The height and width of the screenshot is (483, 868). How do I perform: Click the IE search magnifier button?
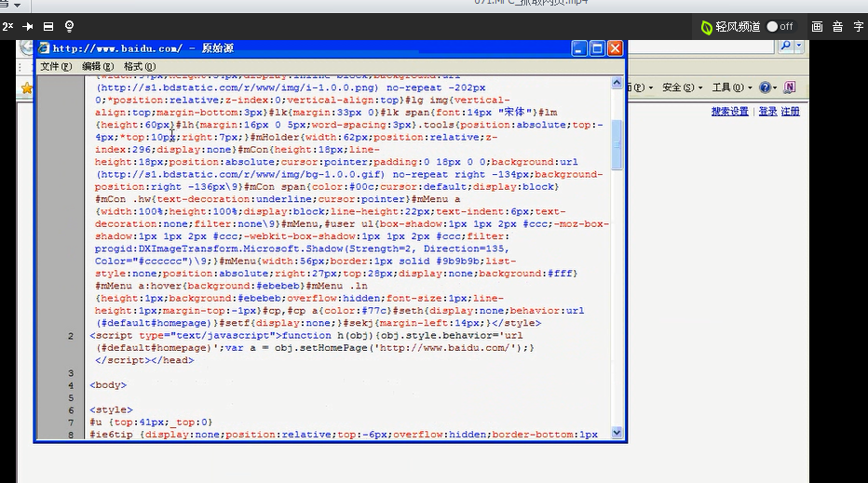[x=785, y=47]
